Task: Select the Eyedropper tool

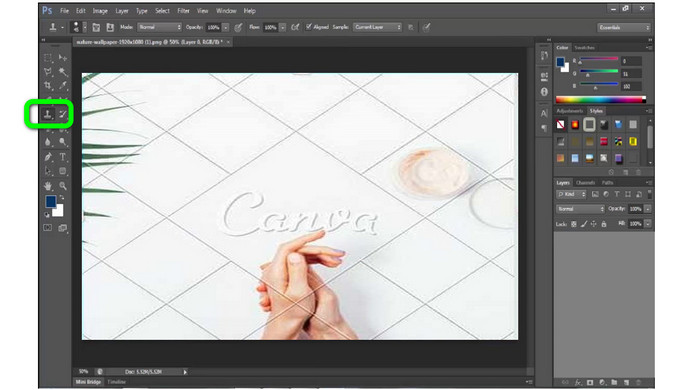Action: click(x=63, y=86)
